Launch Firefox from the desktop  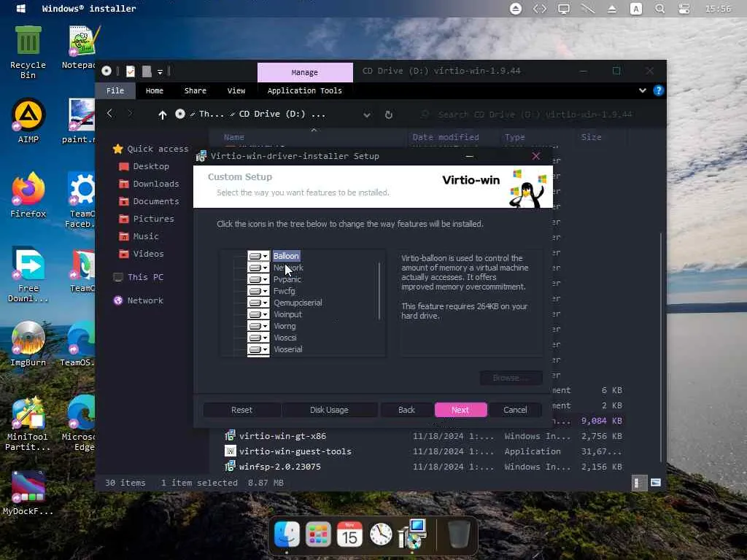click(28, 195)
